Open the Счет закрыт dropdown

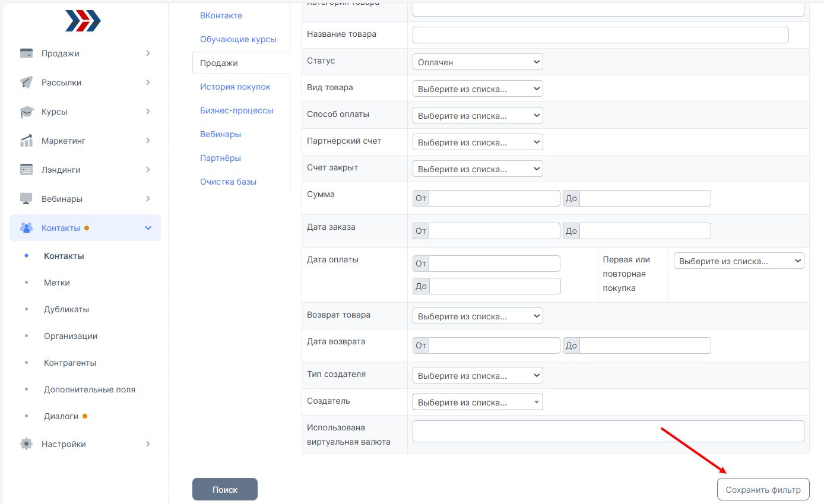coord(478,169)
